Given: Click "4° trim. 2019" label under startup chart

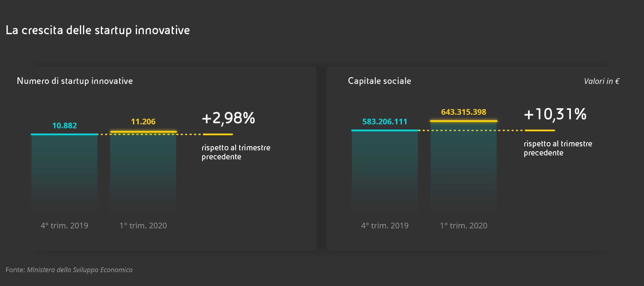Looking at the screenshot, I should pos(64,226).
